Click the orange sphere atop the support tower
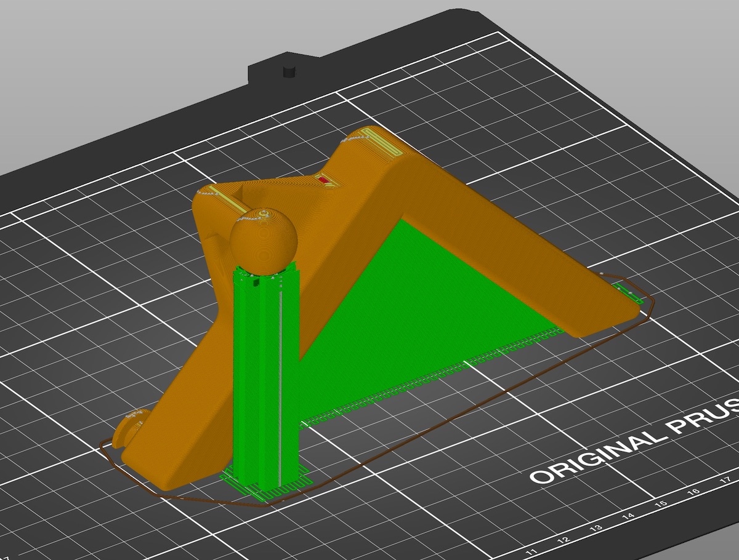Viewport: 739px width, 560px height. pyautogui.click(x=263, y=241)
